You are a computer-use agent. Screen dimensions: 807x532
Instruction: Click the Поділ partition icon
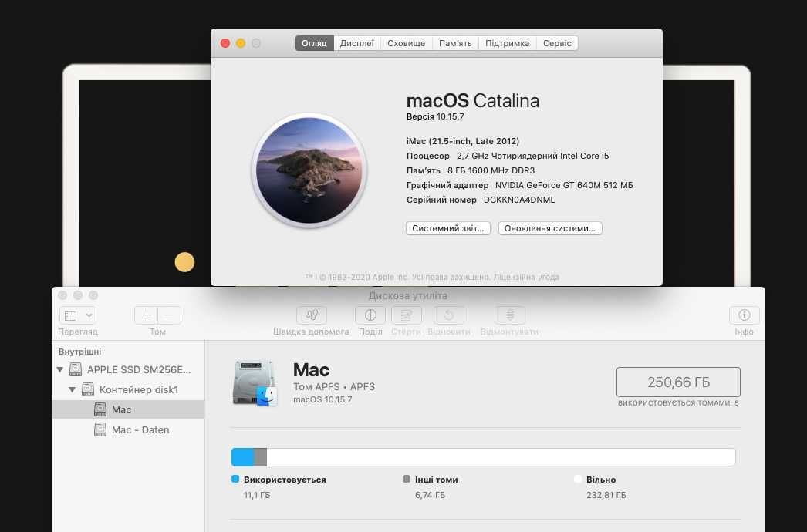(x=370, y=315)
